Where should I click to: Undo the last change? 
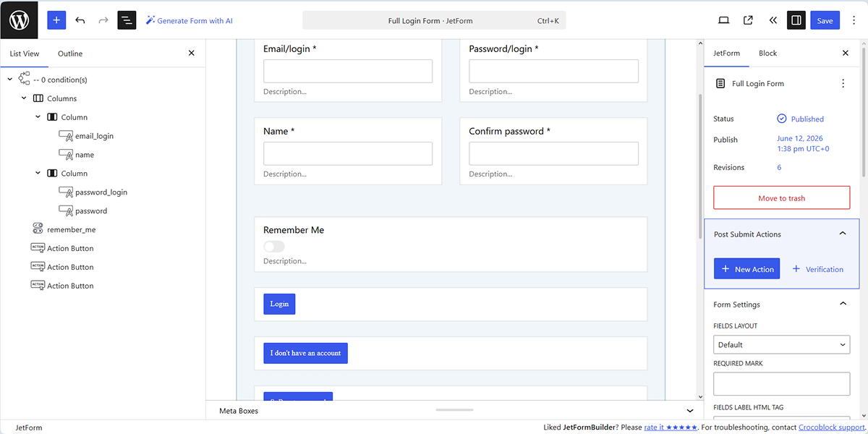point(80,20)
